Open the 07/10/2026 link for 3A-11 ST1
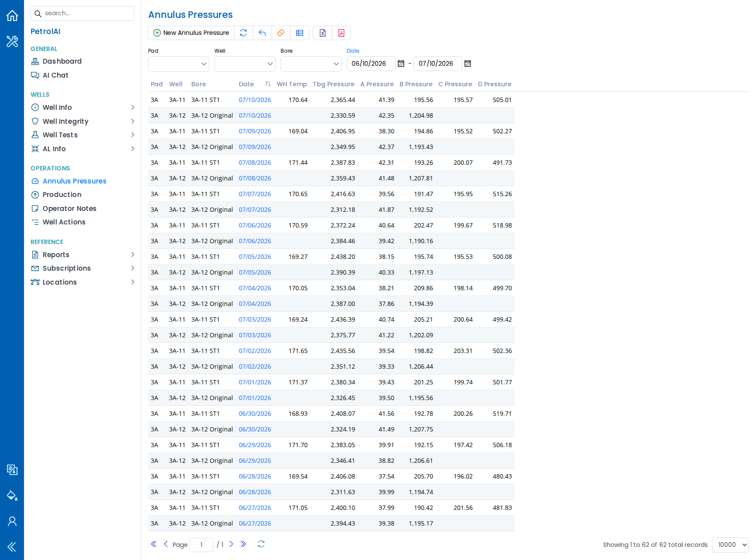The width and height of the screenshot is (756, 560). (255, 100)
